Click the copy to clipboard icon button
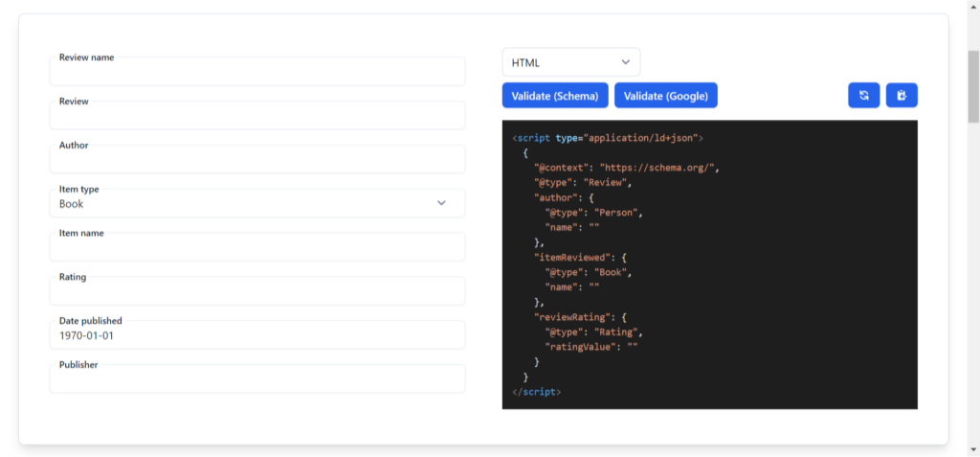 pyautogui.click(x=902, y=95)
